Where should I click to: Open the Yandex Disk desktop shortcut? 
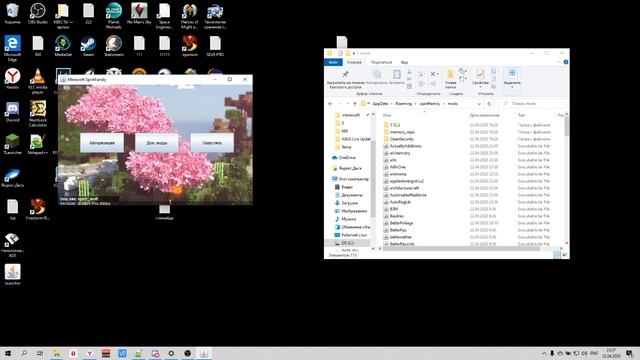13,177
